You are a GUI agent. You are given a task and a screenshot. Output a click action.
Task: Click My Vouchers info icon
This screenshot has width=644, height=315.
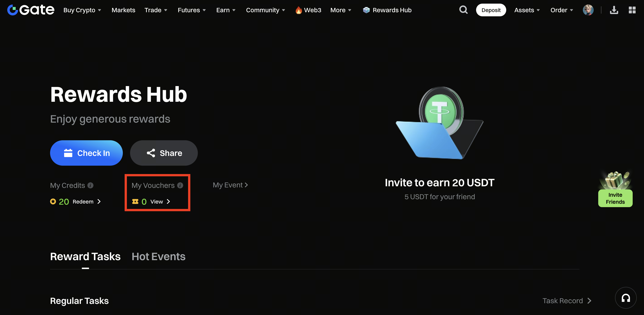(180, 185)
